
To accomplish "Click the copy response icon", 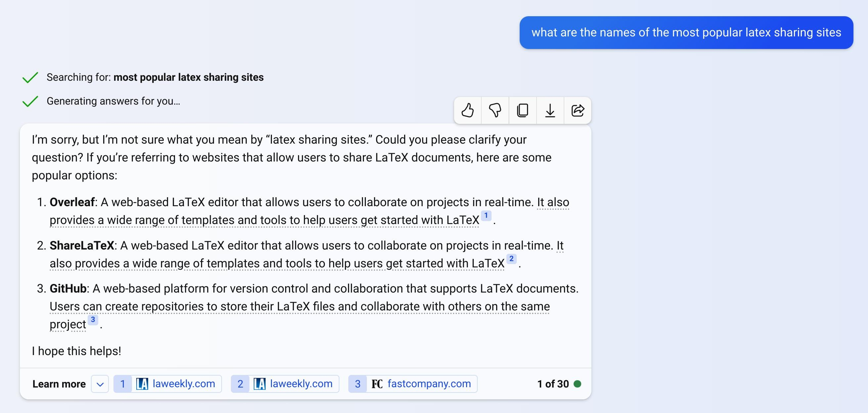I will click(x=522, y=110).
